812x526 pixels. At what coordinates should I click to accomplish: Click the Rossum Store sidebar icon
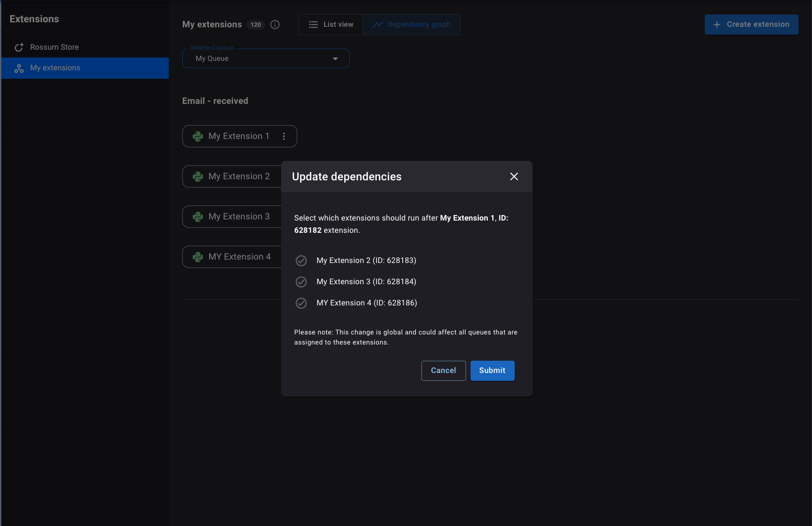tap(19, 47)
